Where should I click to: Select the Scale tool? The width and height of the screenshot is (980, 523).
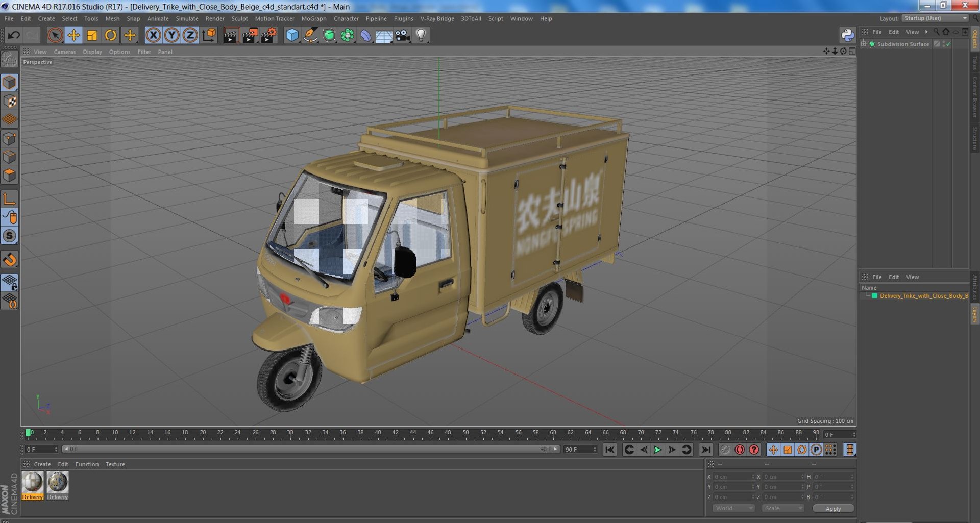[92, 35]
